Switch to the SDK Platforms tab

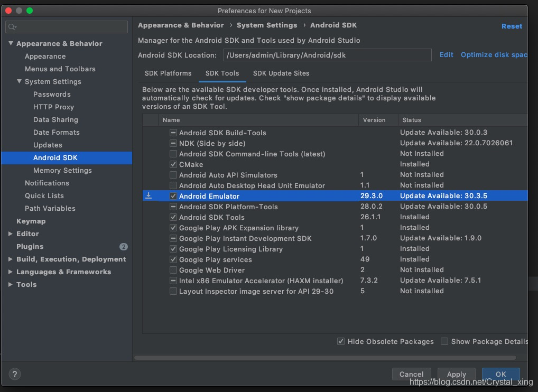click(x=168, y=73)
